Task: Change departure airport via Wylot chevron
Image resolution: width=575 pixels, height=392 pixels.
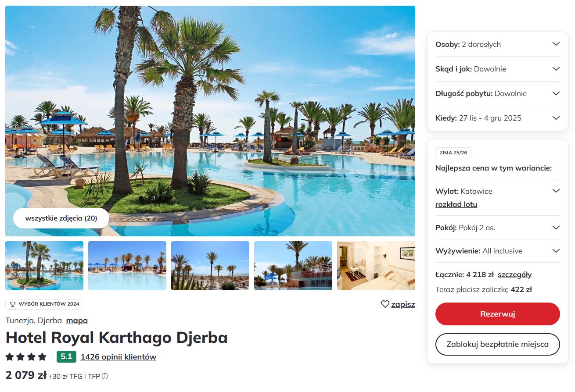Action: 556,191
